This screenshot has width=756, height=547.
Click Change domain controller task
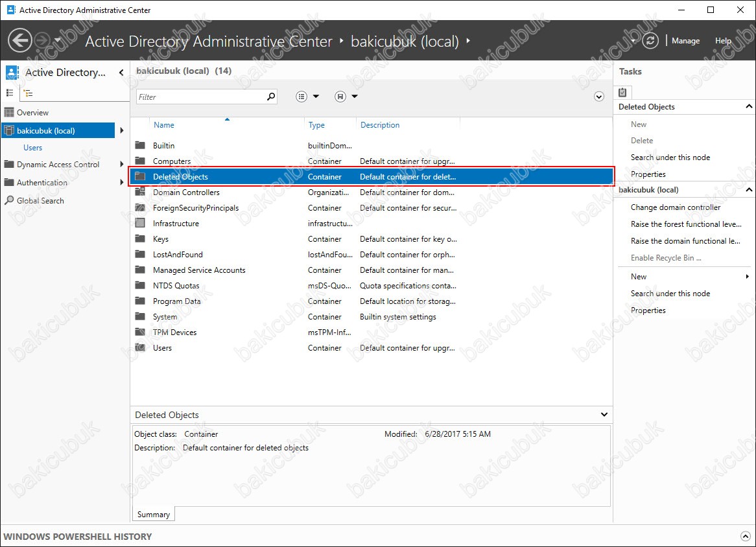pos(676,207)
